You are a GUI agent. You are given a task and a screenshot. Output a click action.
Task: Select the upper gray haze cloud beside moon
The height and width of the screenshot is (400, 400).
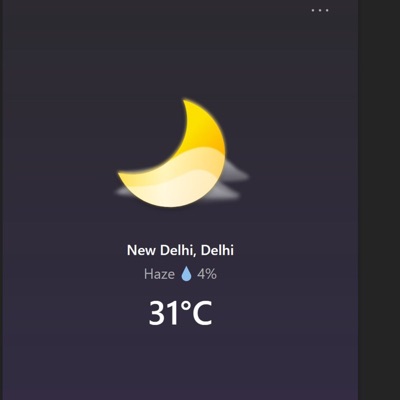(x=237, y=172)
